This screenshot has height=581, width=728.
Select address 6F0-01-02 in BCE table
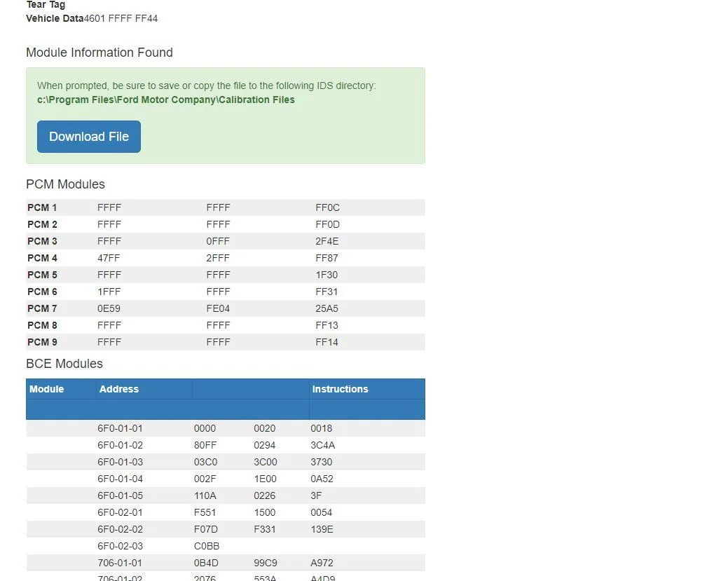120,445
